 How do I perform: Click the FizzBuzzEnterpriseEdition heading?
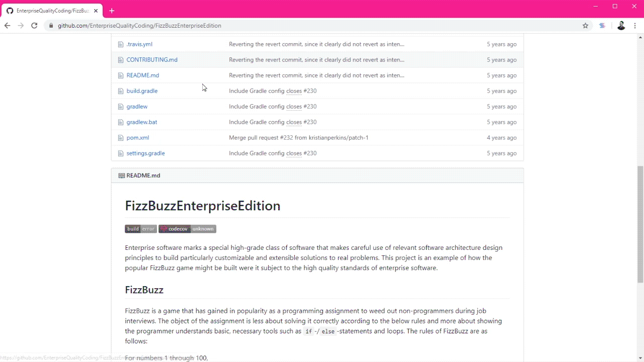point(203,206)
